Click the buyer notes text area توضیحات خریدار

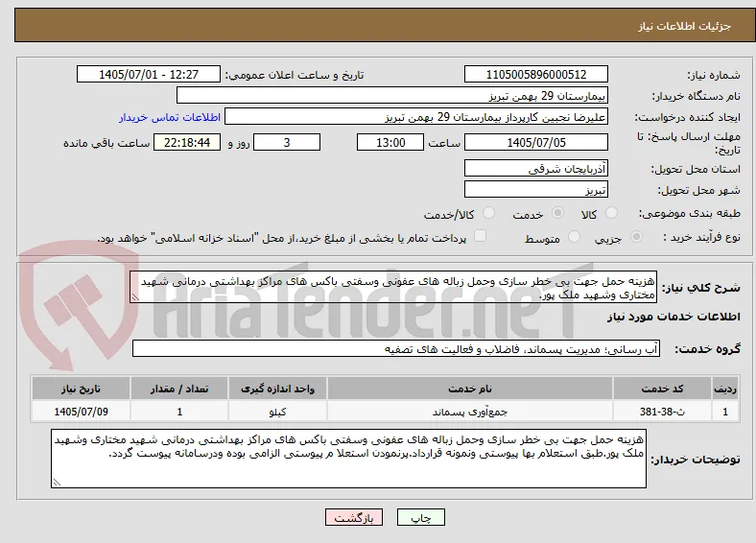(348, 459)
